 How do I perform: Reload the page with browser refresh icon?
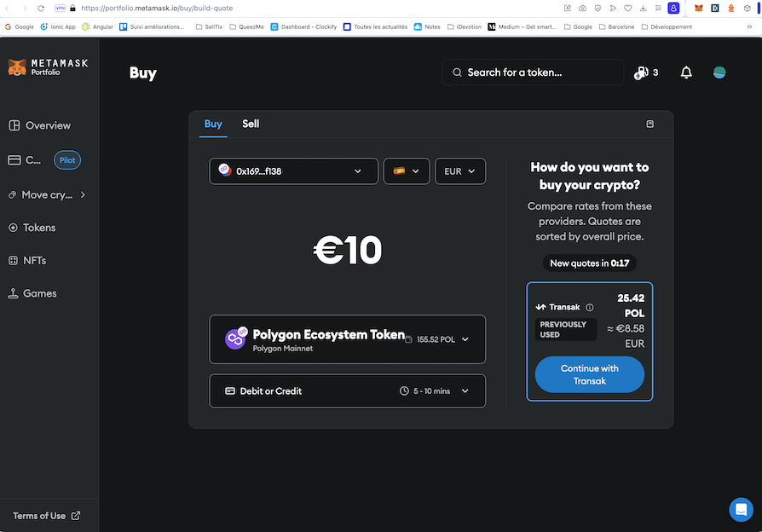coord(40,8)
